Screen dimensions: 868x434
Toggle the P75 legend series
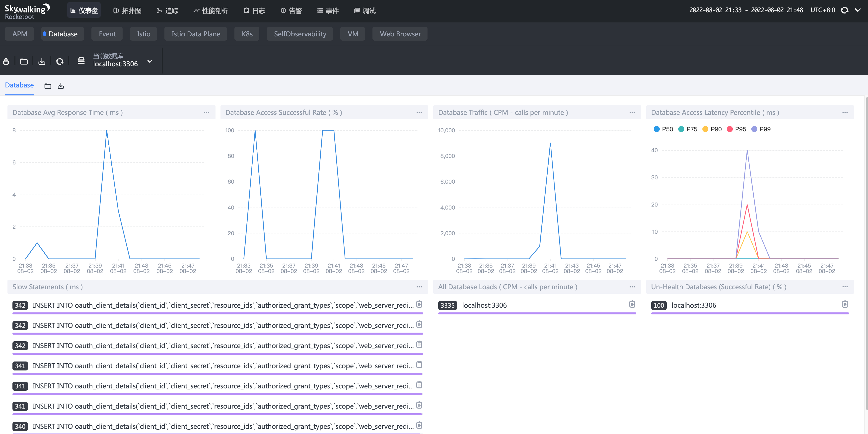pyautogui.click(x=688, y=129)
